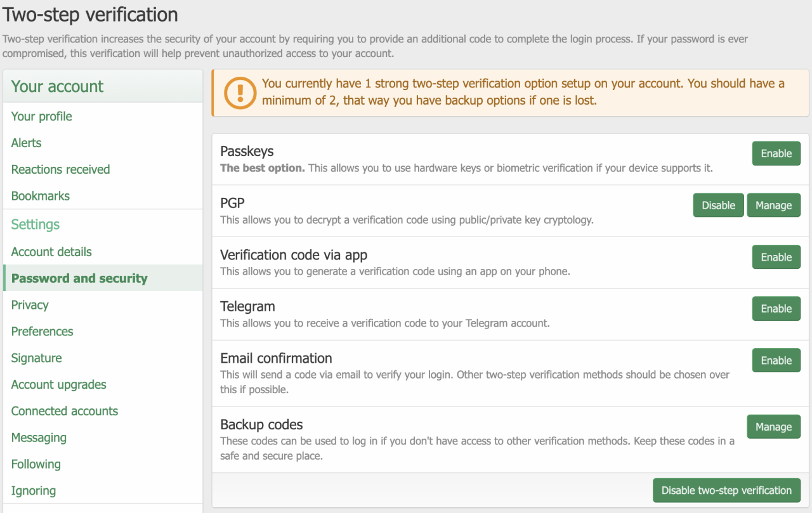Go to Alerts in sidebar

(27, 143)
